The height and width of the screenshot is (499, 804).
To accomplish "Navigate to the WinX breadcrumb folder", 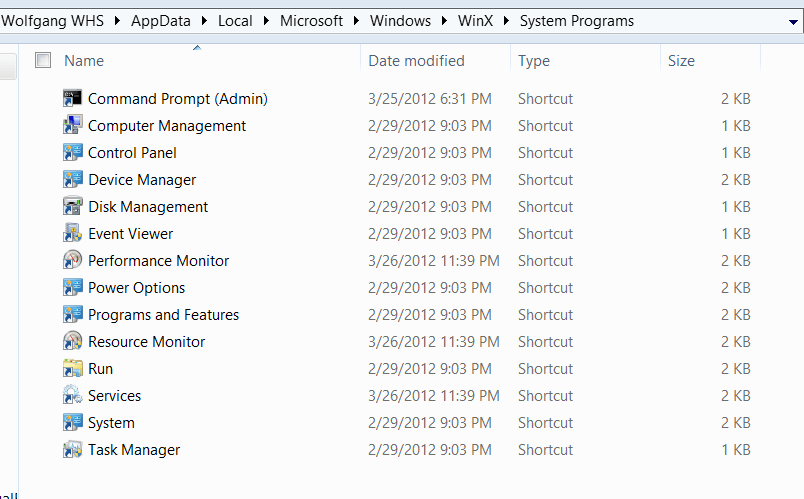I will 475,21.
